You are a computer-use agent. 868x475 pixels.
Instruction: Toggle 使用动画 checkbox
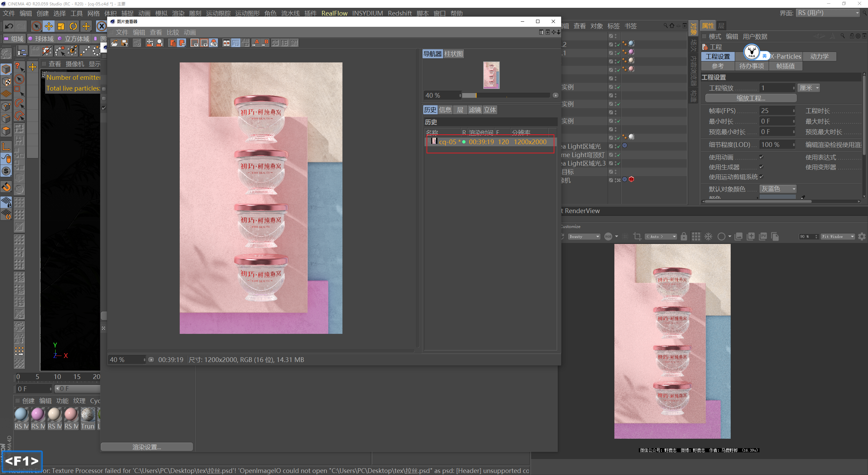click(x=761, y=157)
